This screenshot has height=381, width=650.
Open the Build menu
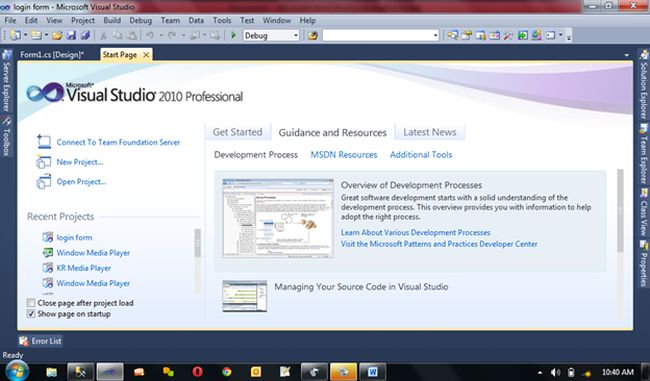(112, 20)
